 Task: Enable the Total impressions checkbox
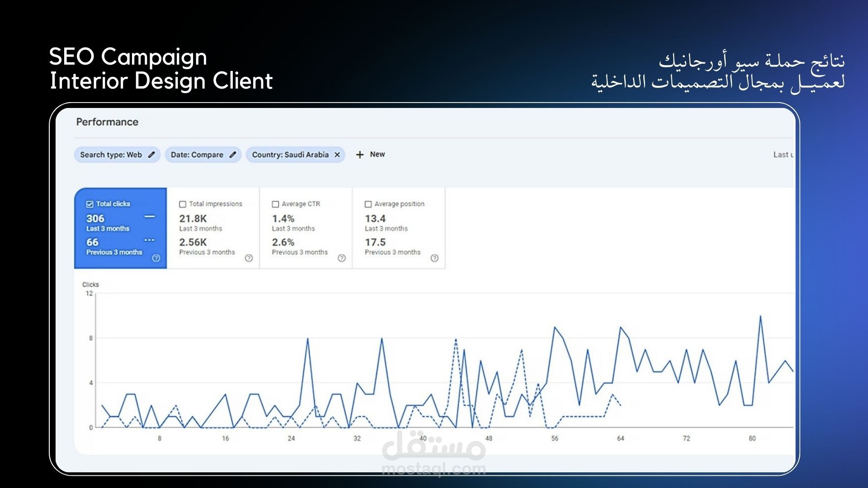(x=183, y=204)
